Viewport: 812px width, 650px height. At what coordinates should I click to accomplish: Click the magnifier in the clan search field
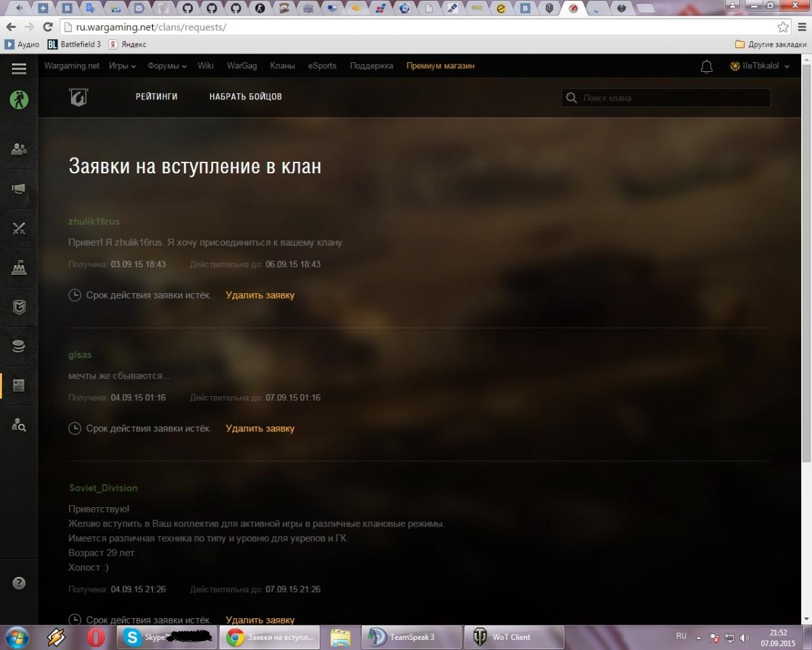[572, 97]
